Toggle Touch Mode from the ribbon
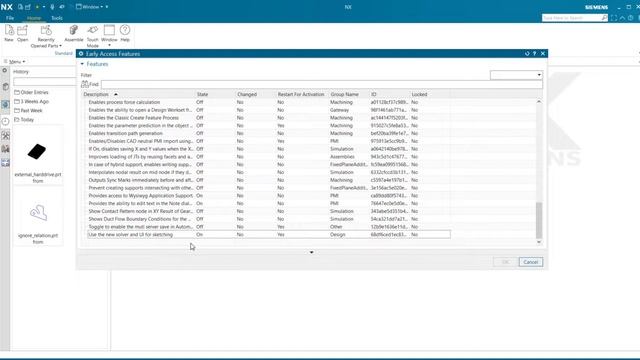Viewport: 640px width, 360px height. coord(93,36)
